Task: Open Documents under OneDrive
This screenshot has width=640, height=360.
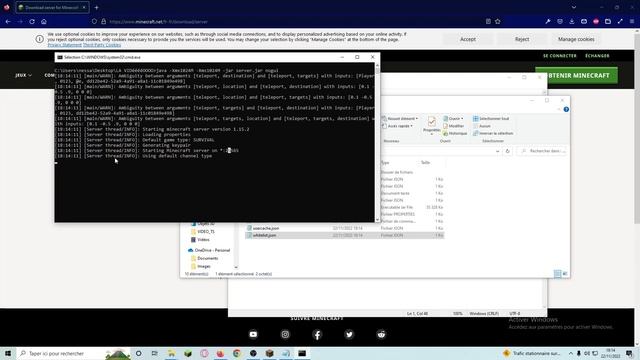Action: (x=207, y=258)
